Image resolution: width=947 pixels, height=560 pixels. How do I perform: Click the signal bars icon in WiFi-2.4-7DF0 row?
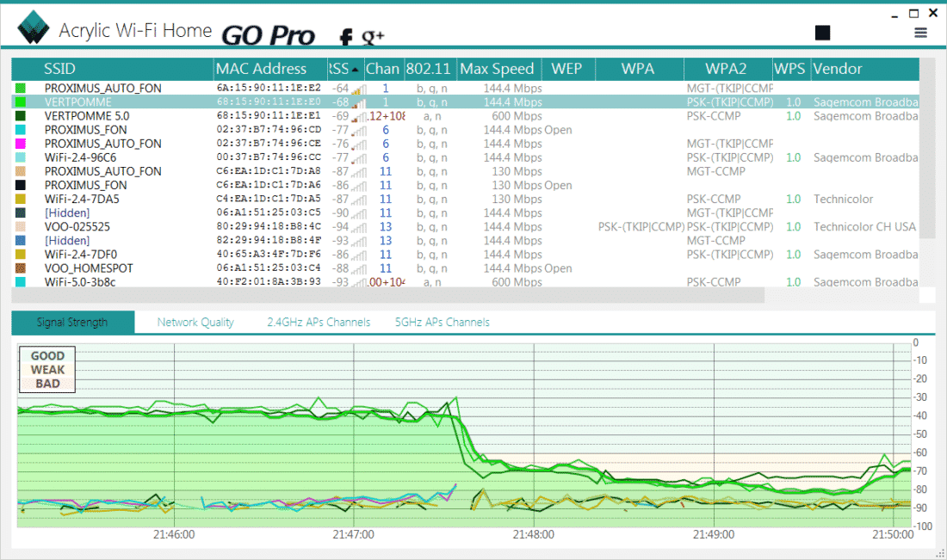pos(359,255)
